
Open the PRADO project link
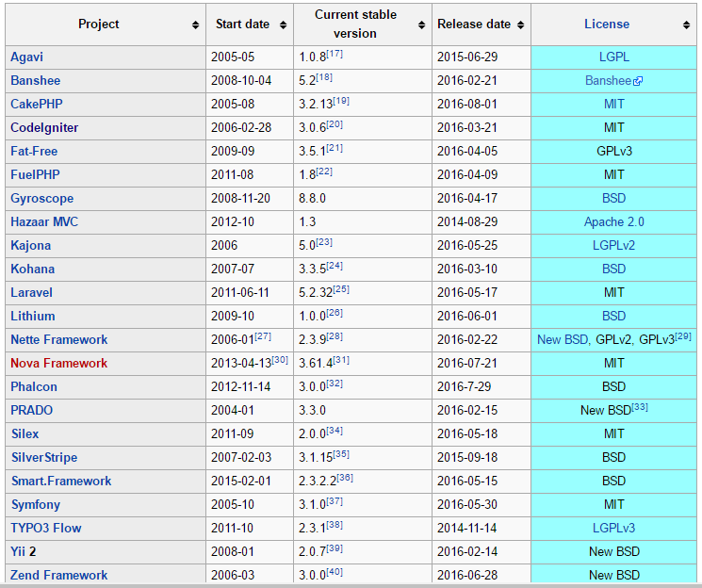point(32,410)
